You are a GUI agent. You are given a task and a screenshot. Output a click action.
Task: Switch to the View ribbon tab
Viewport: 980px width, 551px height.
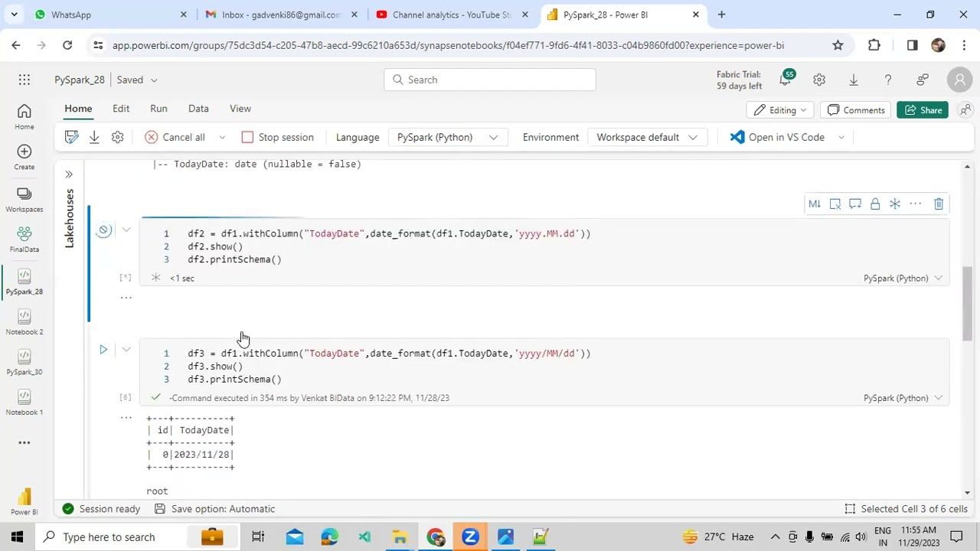coord(240,109)
